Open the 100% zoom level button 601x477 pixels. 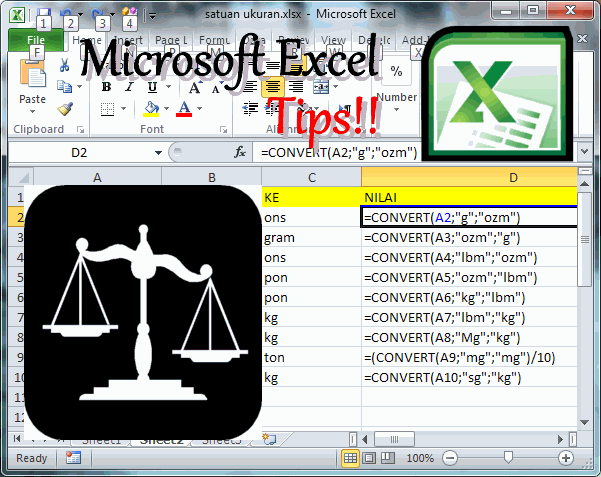tap(420, 458)
